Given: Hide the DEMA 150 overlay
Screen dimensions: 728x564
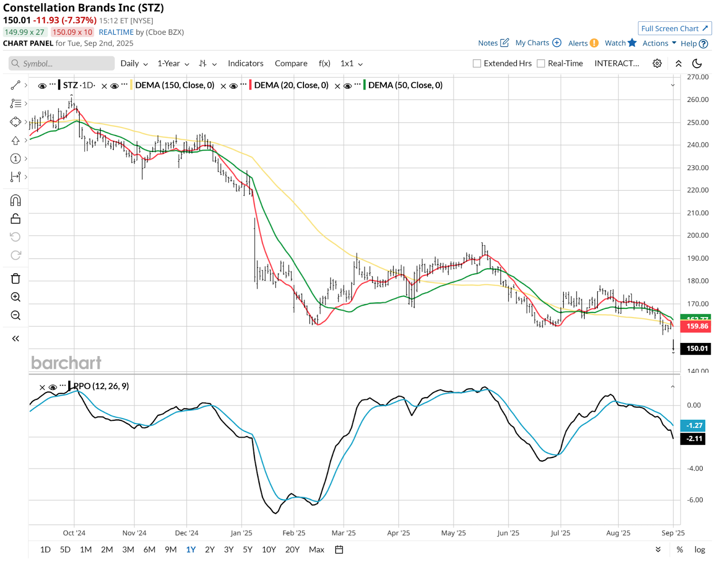Looking at the screenshot, I should click(x=115, y=86).
